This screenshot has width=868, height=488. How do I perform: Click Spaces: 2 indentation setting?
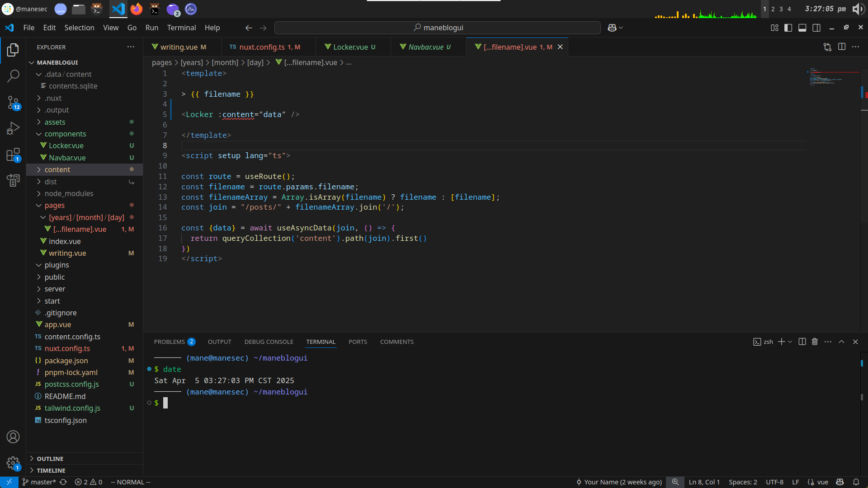[743, 482]
